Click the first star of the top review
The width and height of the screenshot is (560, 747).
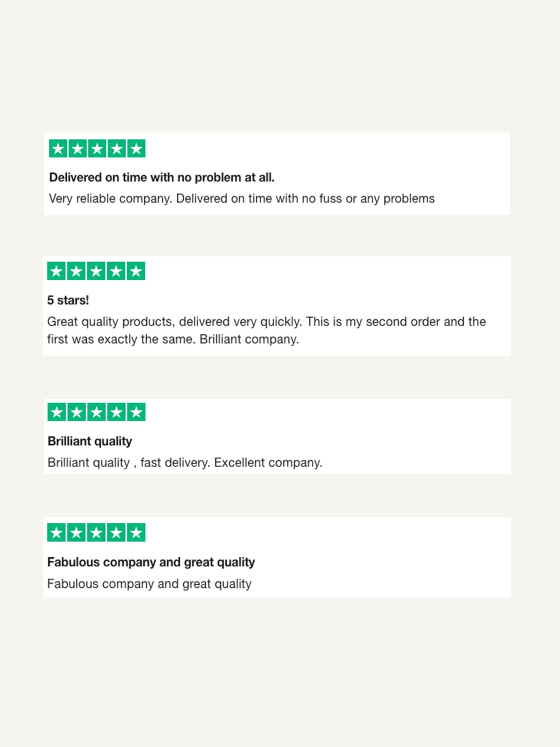[58, 148]
